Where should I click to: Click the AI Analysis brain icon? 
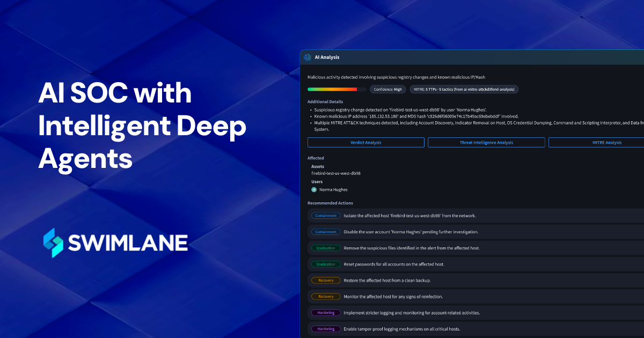308,57
